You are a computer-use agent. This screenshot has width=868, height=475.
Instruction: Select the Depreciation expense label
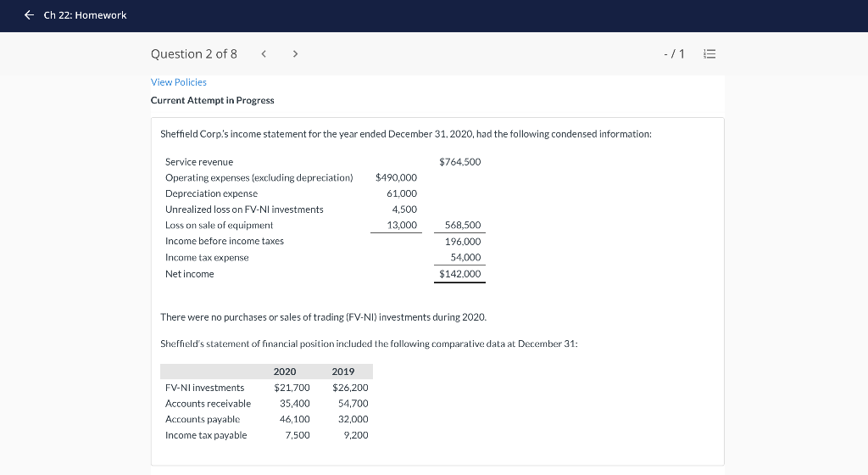(x=211, y=193)
